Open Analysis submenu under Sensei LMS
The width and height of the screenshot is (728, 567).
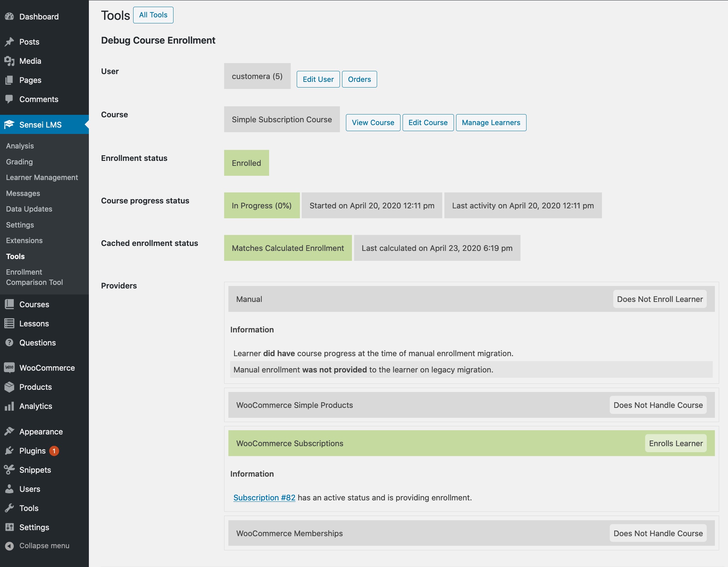[x=20, y=146]
